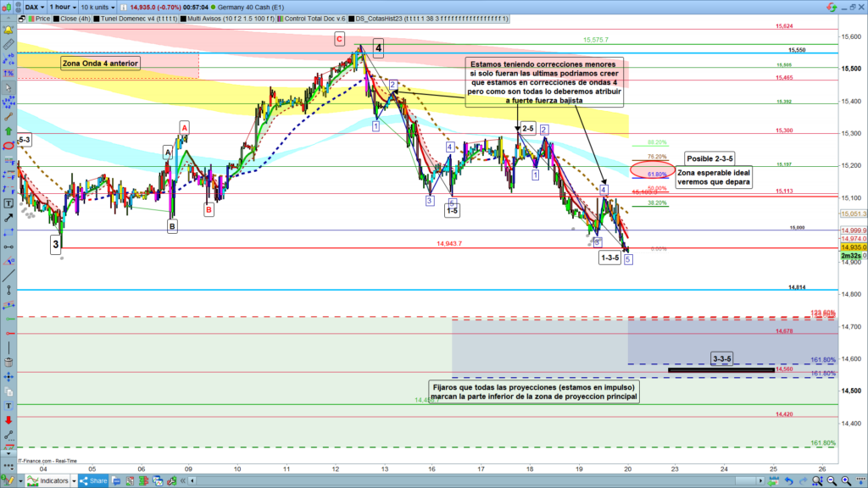Select the Fibonacci percent tool in sidebar
Viewport: 868px width, 488px height.
click(8, 74)
